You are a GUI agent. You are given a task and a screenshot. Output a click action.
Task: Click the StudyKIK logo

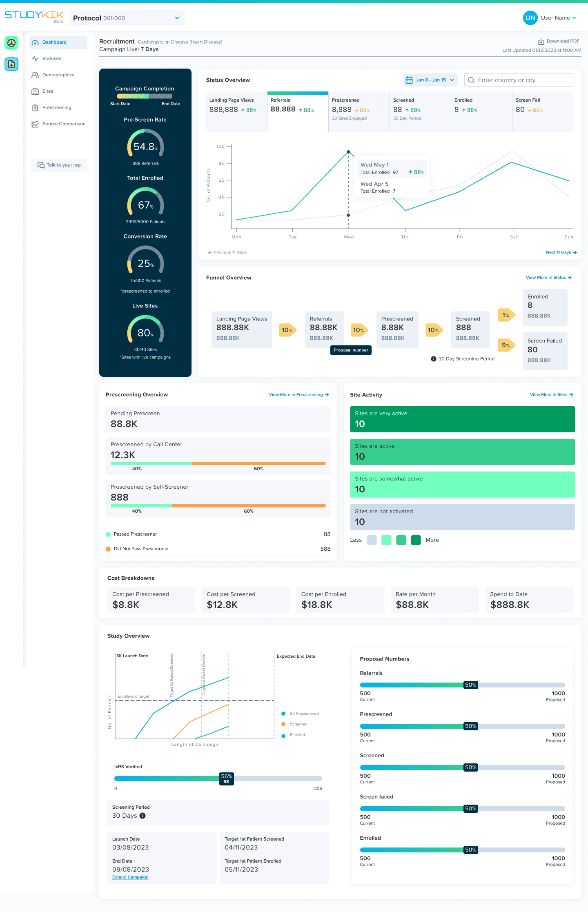click(34, 16)
